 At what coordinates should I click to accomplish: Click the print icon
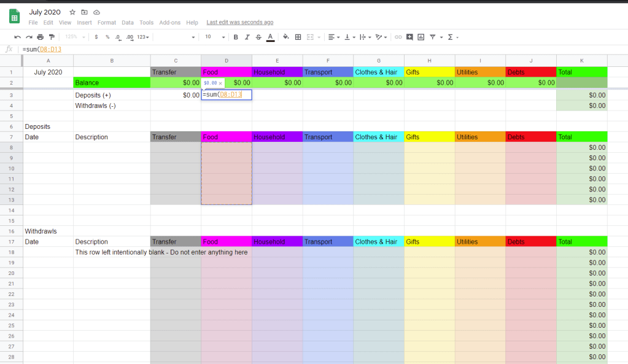(x=41, y=37)
